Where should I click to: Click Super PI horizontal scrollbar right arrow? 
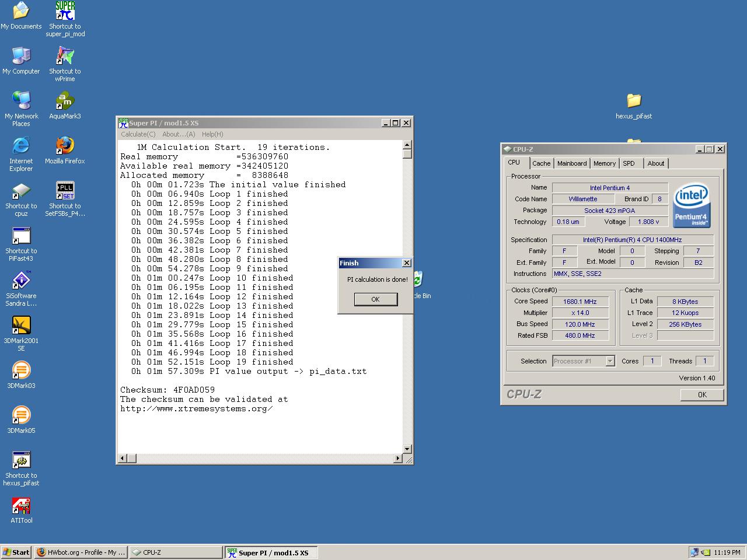[398, 459]
